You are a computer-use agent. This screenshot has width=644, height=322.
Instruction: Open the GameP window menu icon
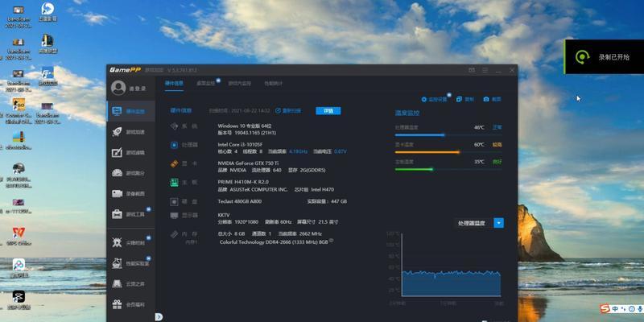click(x=485, y=70)
